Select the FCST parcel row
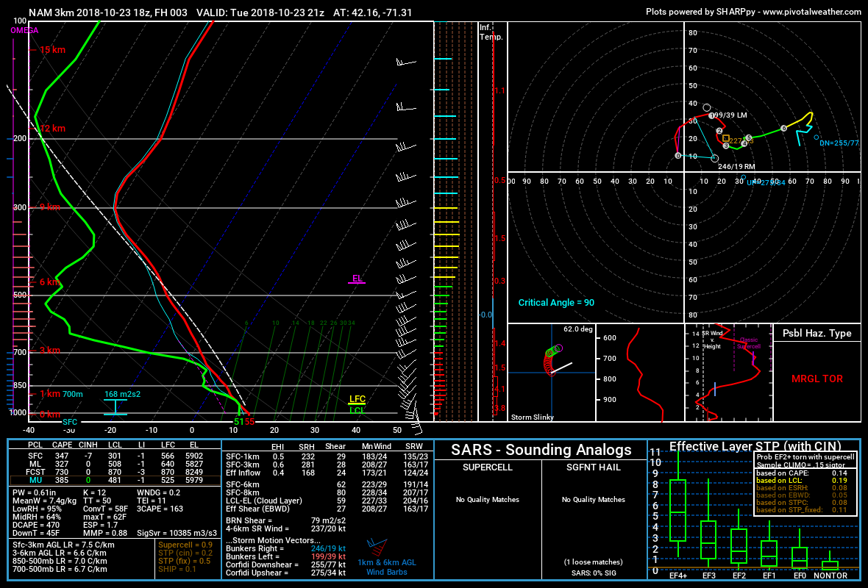The image size is (868, 588). click(x=115, y=472)
